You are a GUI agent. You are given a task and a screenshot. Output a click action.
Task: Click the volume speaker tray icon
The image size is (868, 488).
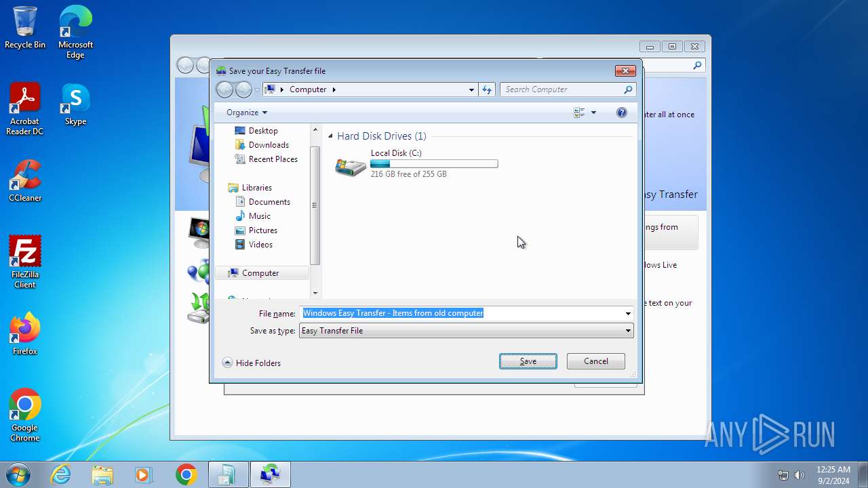(800, 475)
